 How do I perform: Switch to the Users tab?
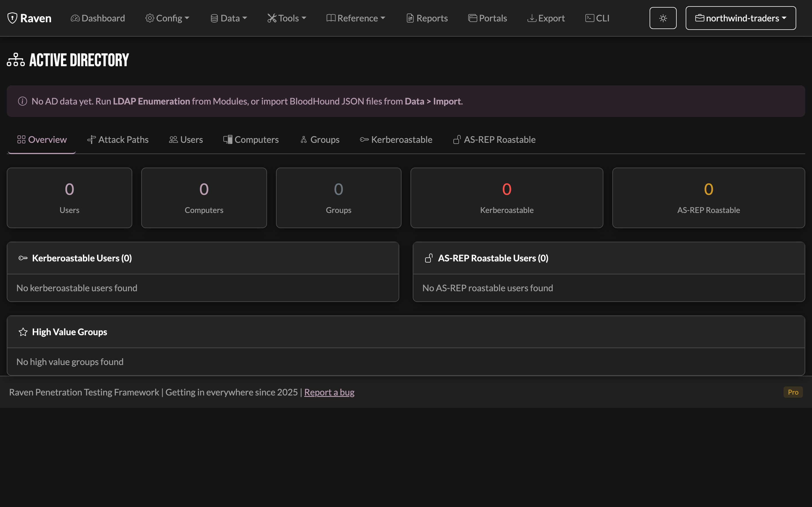click(x=186, y=139)
